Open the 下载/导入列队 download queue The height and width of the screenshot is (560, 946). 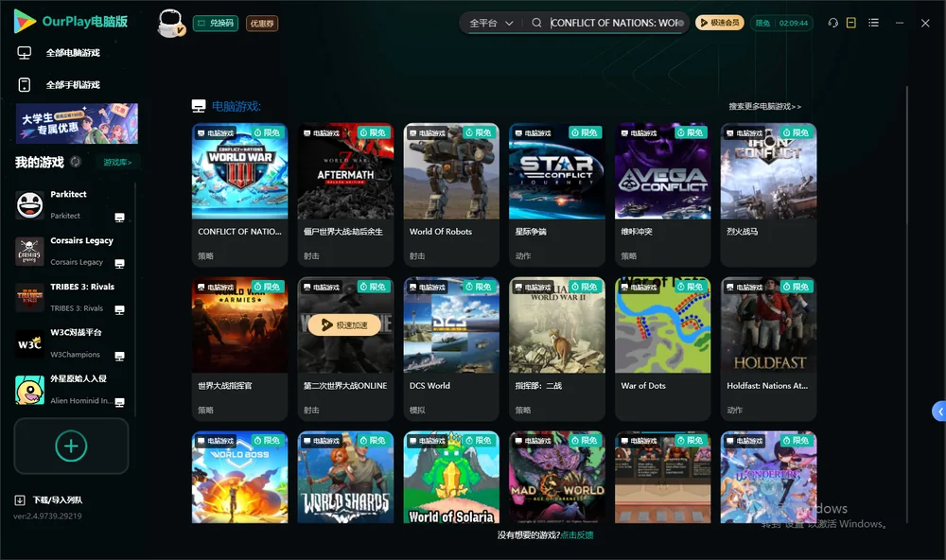click(x=49, y=499)
